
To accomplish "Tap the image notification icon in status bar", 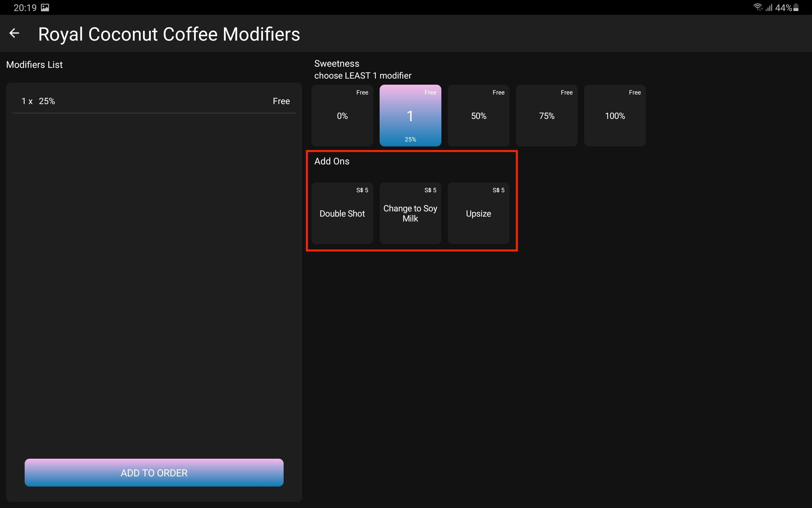I will (45, 7).
